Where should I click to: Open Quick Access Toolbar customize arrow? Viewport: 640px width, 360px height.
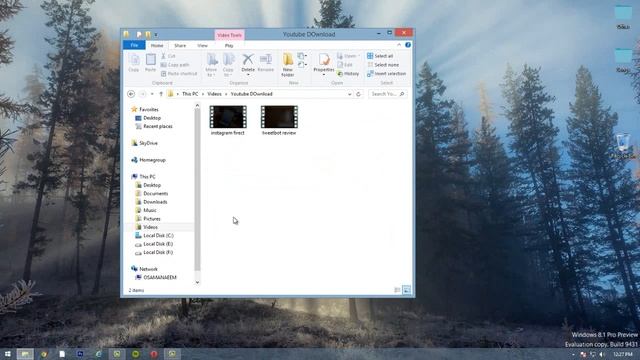(156, 35)
